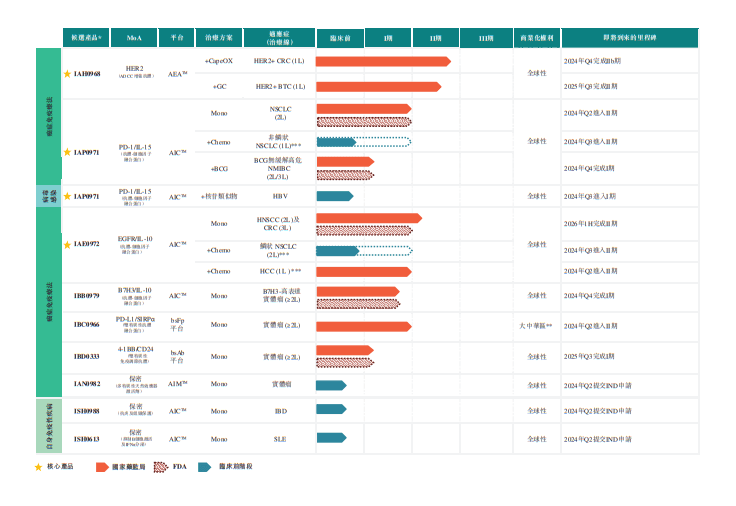Viewport: 736px width, 506px height.
Task: Click the 大中華區 rights cell
Action: pyautogui.click(x=536, y=326)
